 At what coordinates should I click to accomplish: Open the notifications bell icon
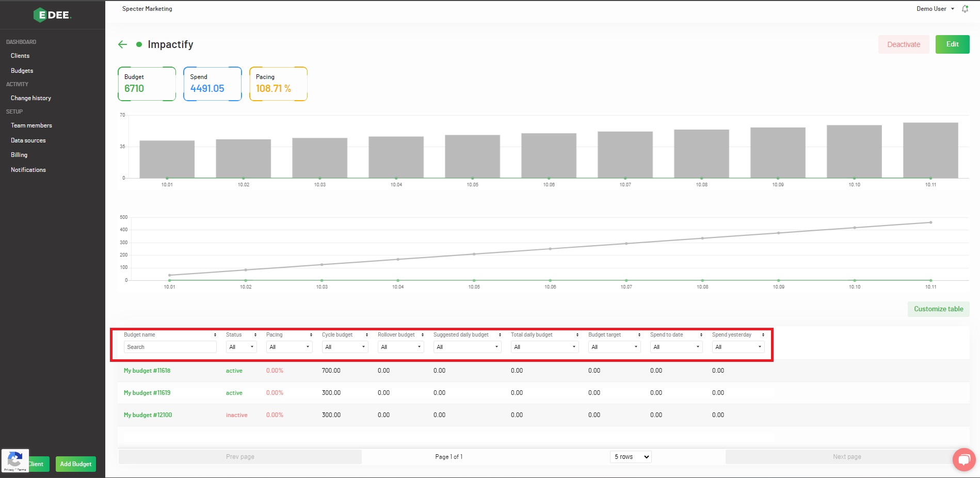965,9
